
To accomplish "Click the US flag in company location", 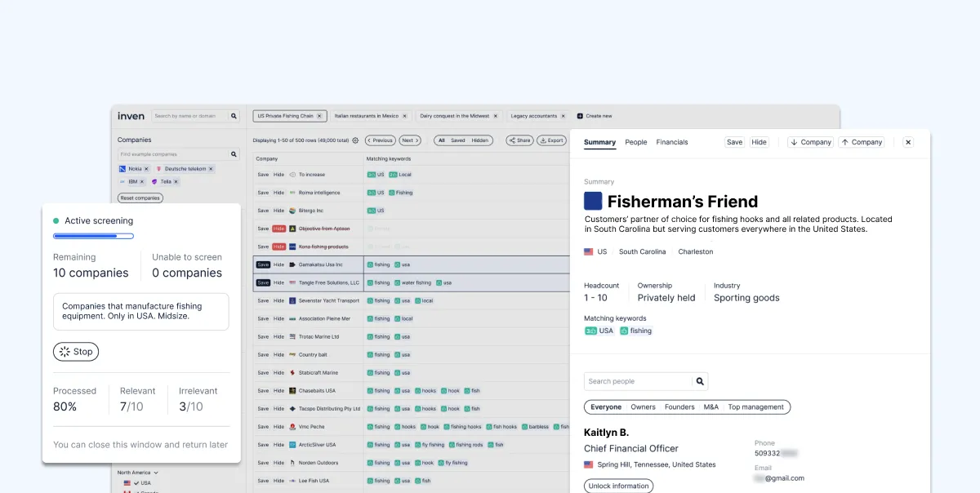I will pyautogui.click(x=589, y=252).
